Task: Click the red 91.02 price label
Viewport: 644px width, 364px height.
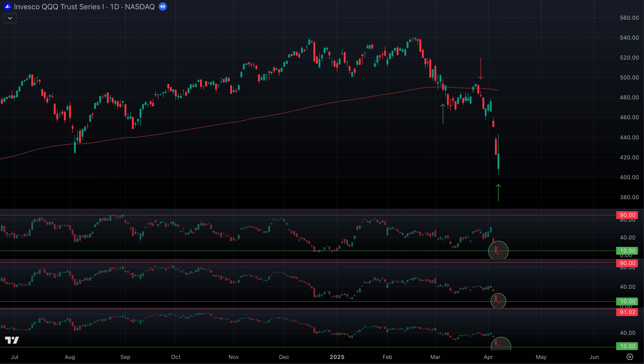Action: [627, 312]
